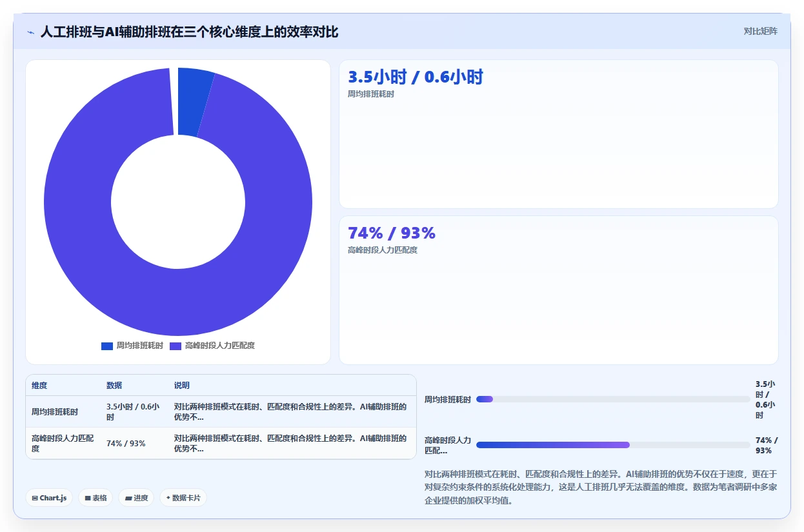Open the 74% / 93% data card
This screenshot has width=804, height=532.
(x=559, y=290)
